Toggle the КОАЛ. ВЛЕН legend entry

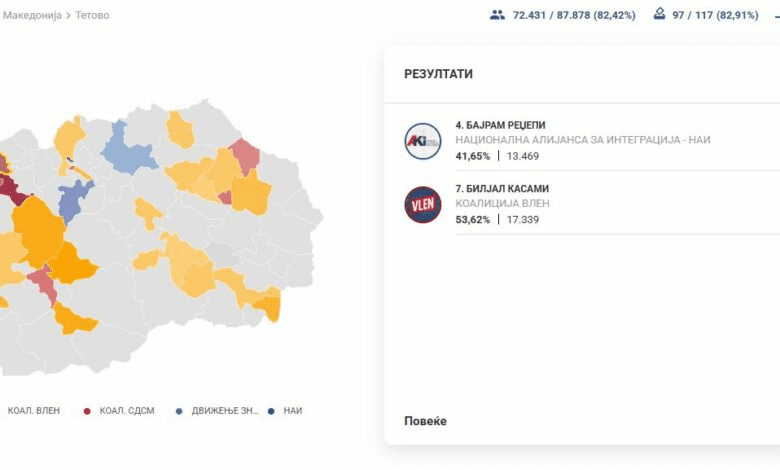click(33, 411)
